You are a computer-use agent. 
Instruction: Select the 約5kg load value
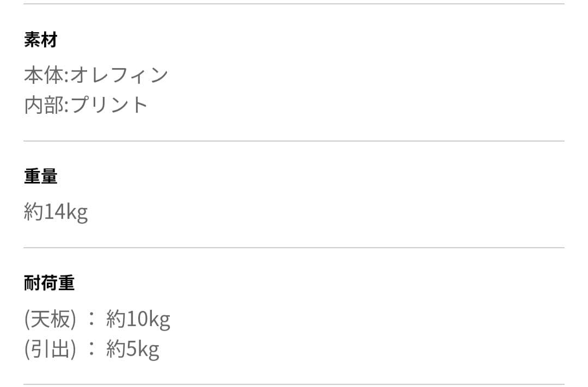[x=133, y=349]
